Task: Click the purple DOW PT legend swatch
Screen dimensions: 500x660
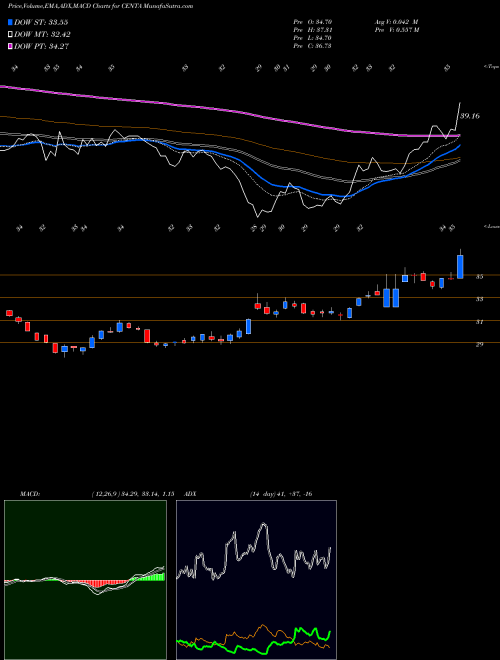Action: click(x=11, y=46)
